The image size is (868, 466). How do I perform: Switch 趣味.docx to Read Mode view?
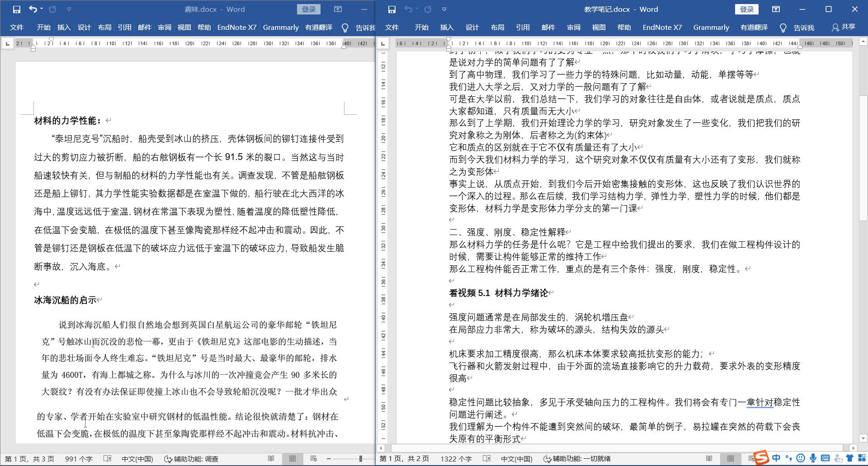coord(271,459)
